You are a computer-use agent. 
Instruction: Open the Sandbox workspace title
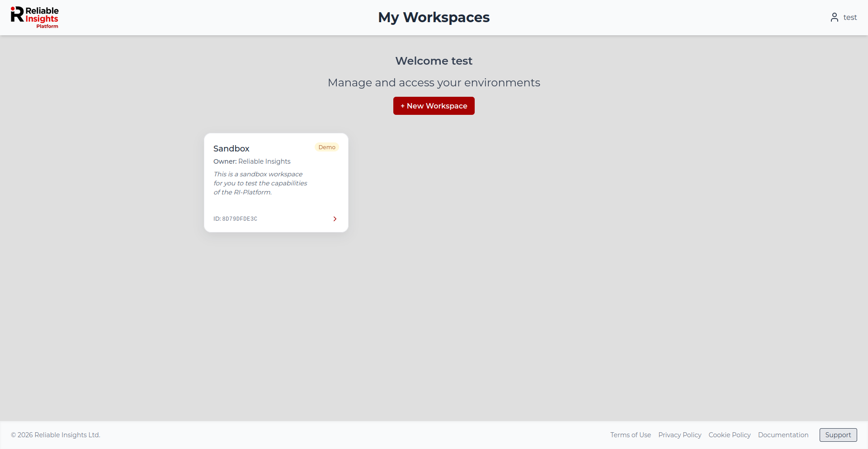coord(231,148)
